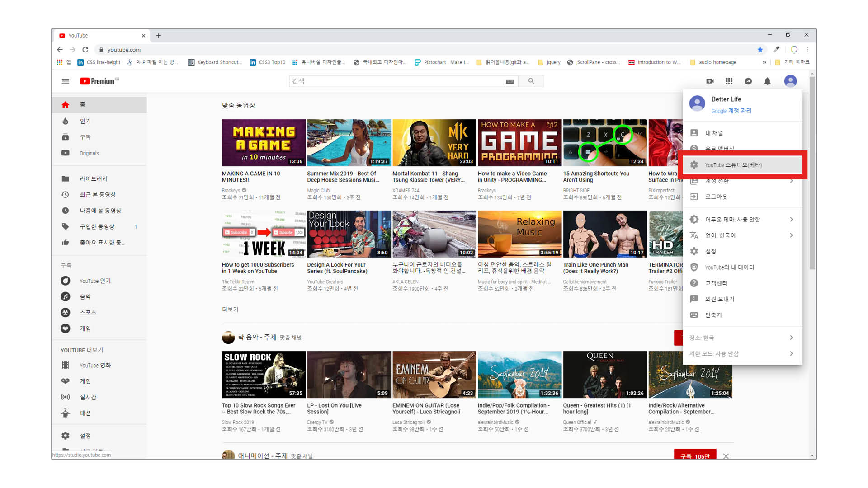Image resolution: width=868 pixels, height=488 pixels.
Task: Expand 언어: 한국어 submenu
Action: coord(742,235)
